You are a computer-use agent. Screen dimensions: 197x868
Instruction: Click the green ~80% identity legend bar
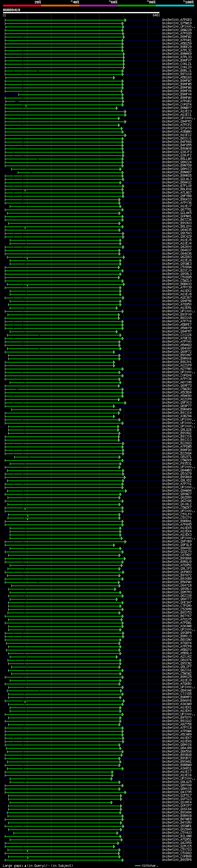coord(137,6)
